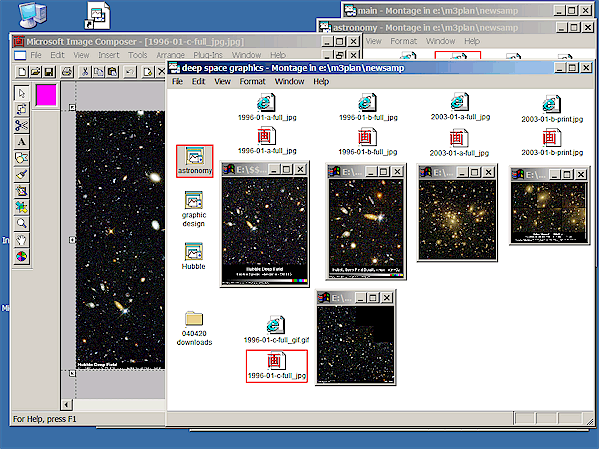Open the Arrange tool in the toolbox

click(21, 109)
